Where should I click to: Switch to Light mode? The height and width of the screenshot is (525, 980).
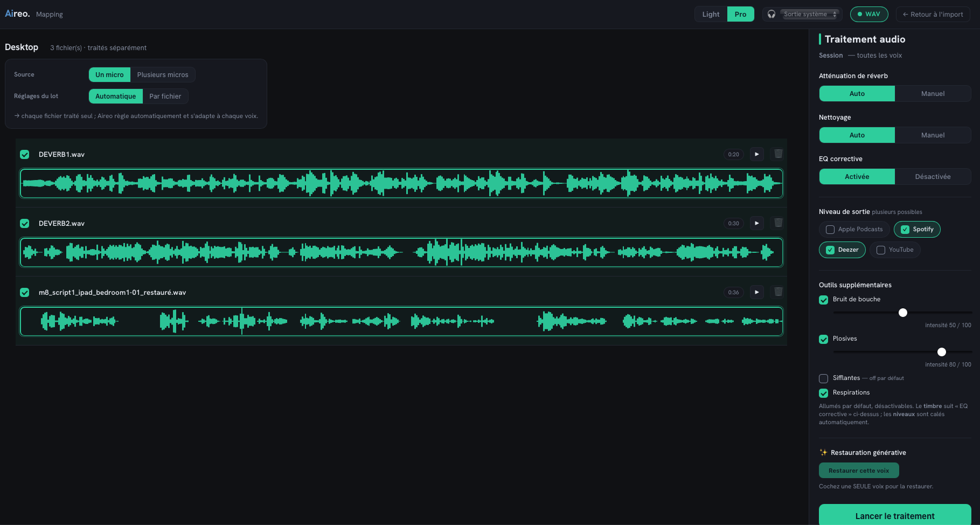[711, 14]
